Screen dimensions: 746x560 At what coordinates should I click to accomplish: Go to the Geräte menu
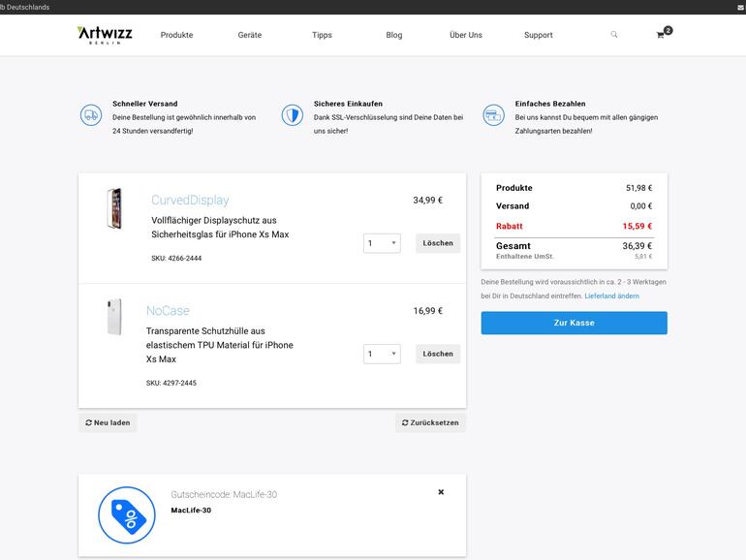[x=250, y=35]
